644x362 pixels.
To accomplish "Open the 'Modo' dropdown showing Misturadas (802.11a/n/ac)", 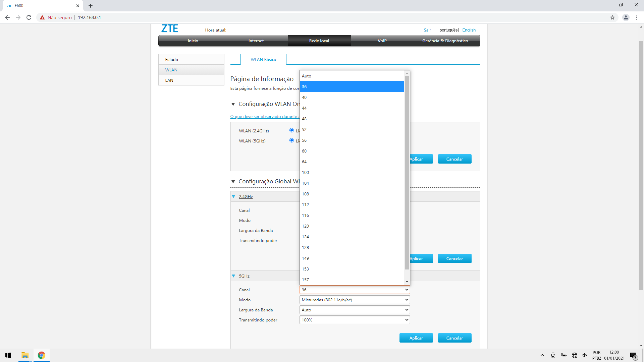I will pos(355,300).
